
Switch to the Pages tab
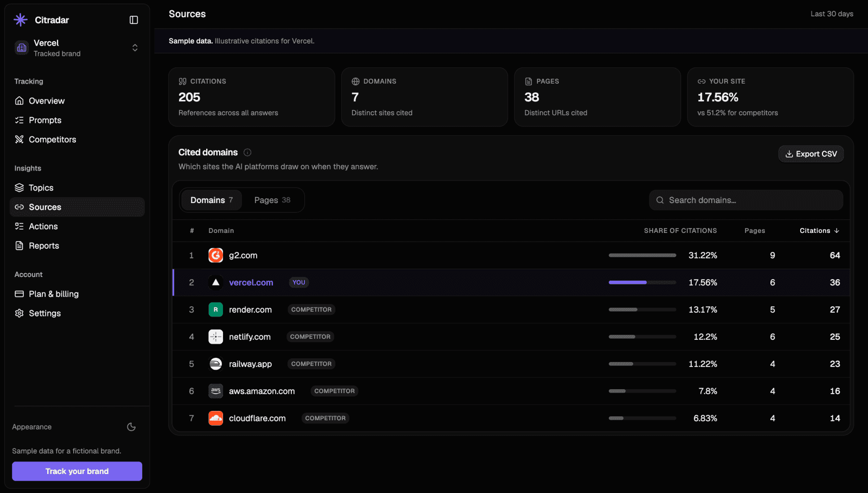pyautogui.click(x=272, y=200)
